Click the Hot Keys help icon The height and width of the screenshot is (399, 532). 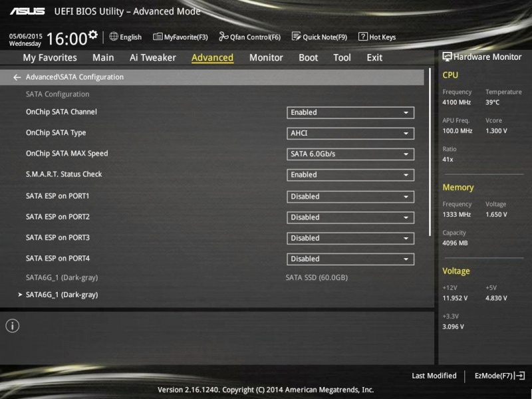coord(363,37)
